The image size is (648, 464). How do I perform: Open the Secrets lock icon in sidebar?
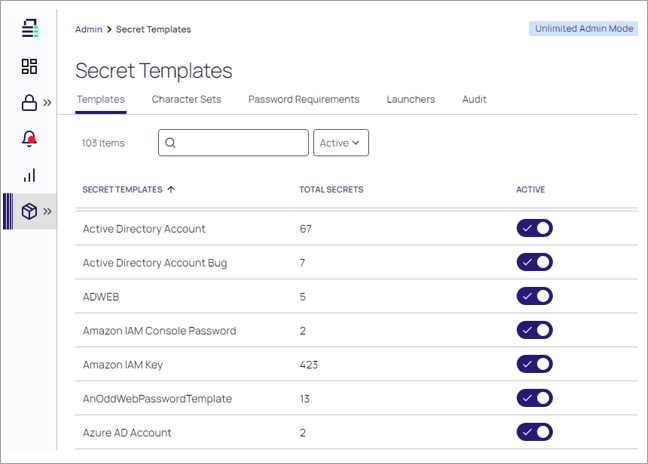click(x=29, y=102)
